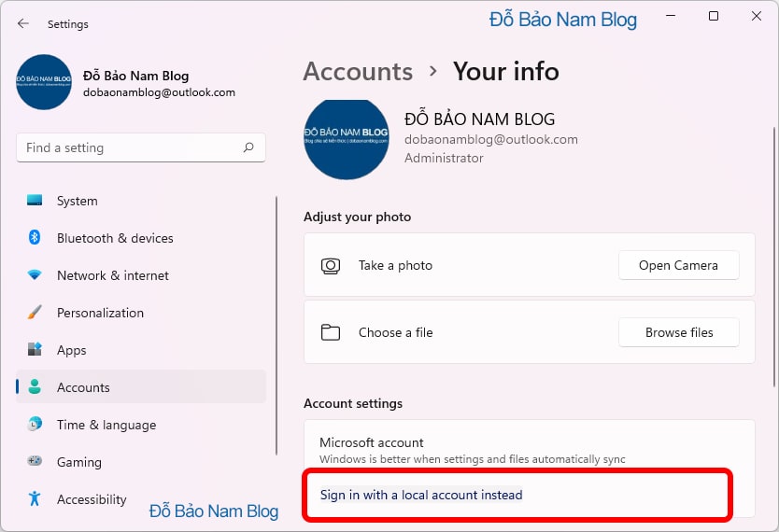Click the large account photo in Your info
779x532 pixels.
347,139
